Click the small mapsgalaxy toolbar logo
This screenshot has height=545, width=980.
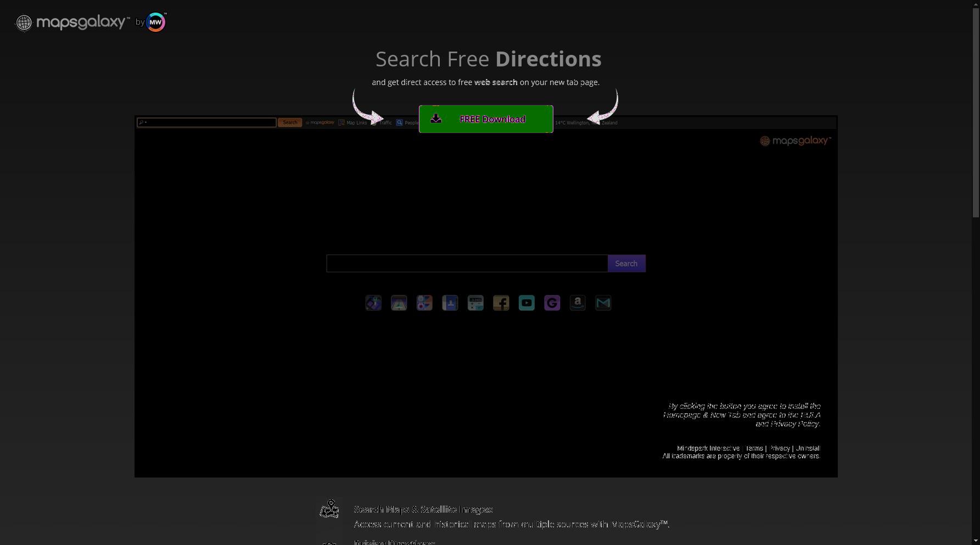[320, 122]
